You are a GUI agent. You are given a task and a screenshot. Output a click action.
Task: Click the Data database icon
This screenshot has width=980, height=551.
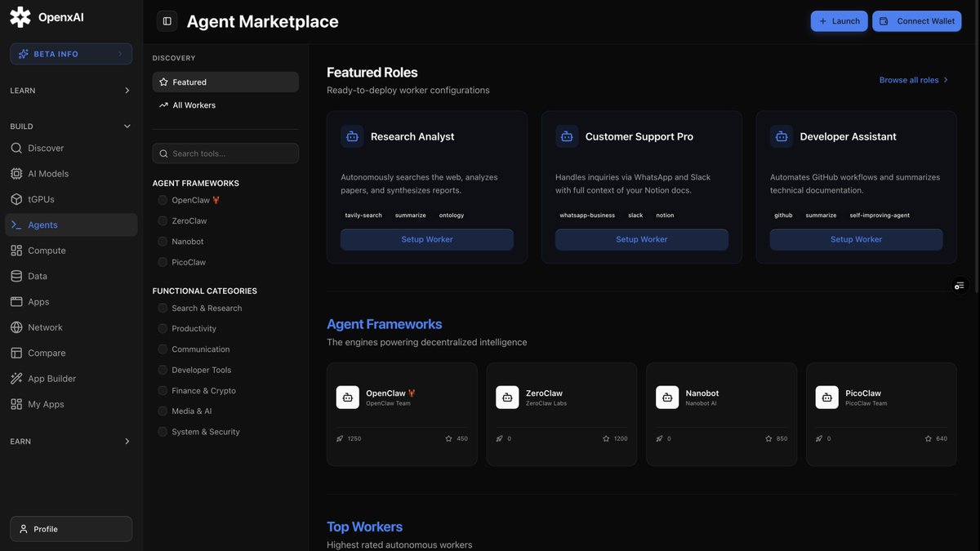pyautogui.click(x=16, y=276)
